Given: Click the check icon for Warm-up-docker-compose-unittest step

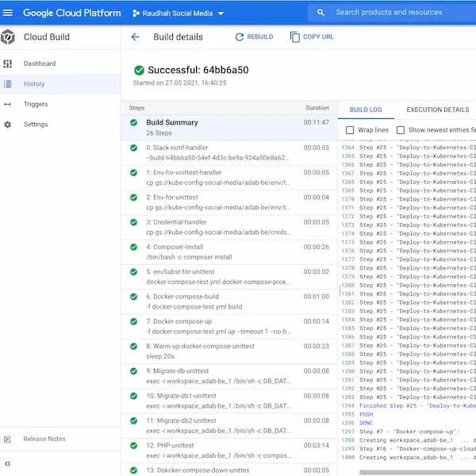Looking at the screenshot, I should coord(133,346).
